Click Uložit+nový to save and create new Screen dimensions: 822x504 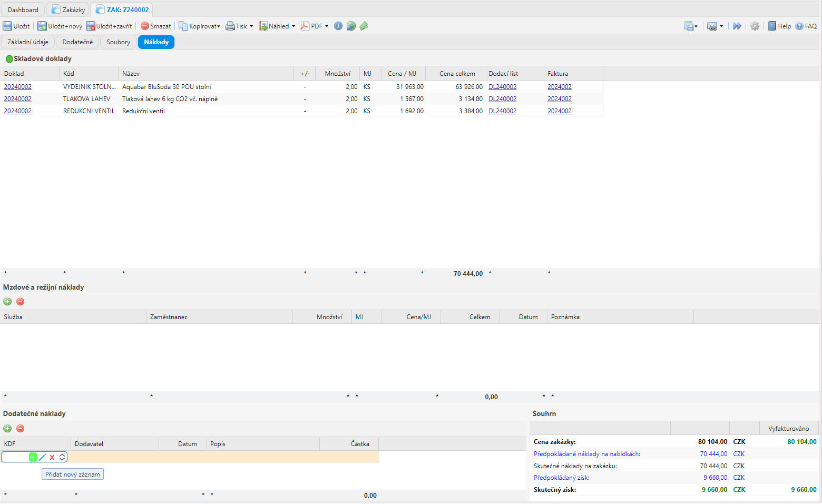[60, 26]
